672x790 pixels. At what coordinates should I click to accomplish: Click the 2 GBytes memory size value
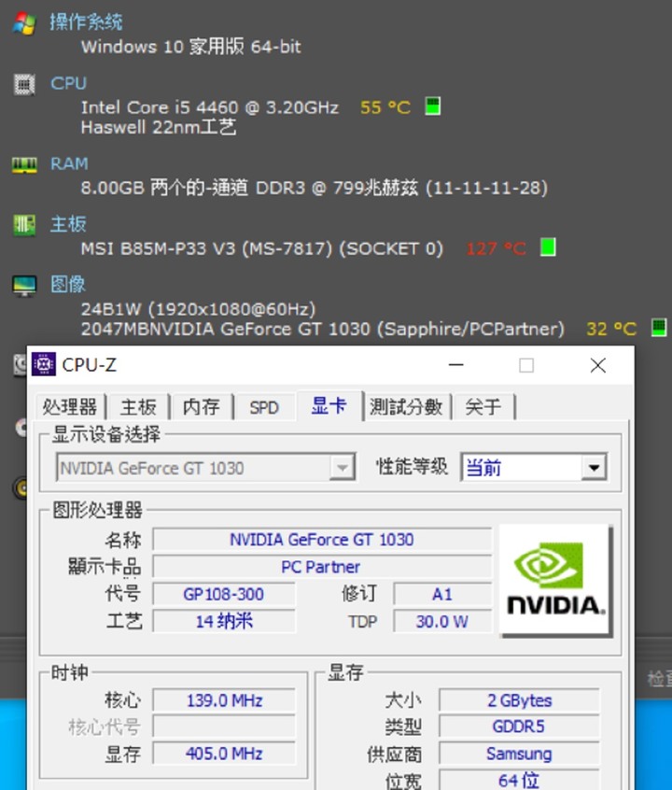(x=519, y=700)
